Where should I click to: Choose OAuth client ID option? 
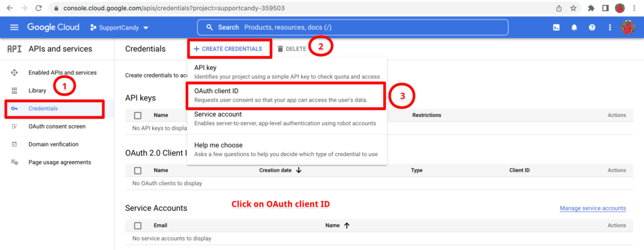click(287, 95)
